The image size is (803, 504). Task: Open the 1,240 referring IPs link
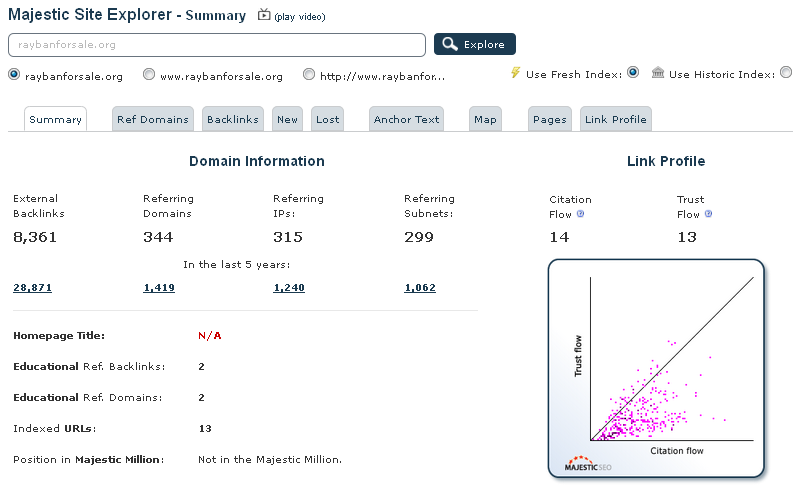[289, 287]
